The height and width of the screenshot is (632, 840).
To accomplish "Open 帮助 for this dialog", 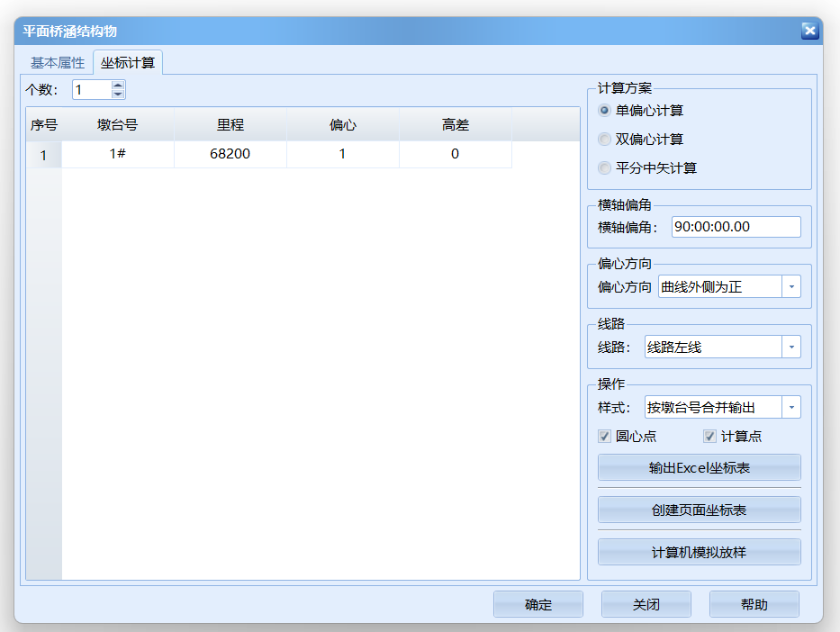I will [754, 605].
